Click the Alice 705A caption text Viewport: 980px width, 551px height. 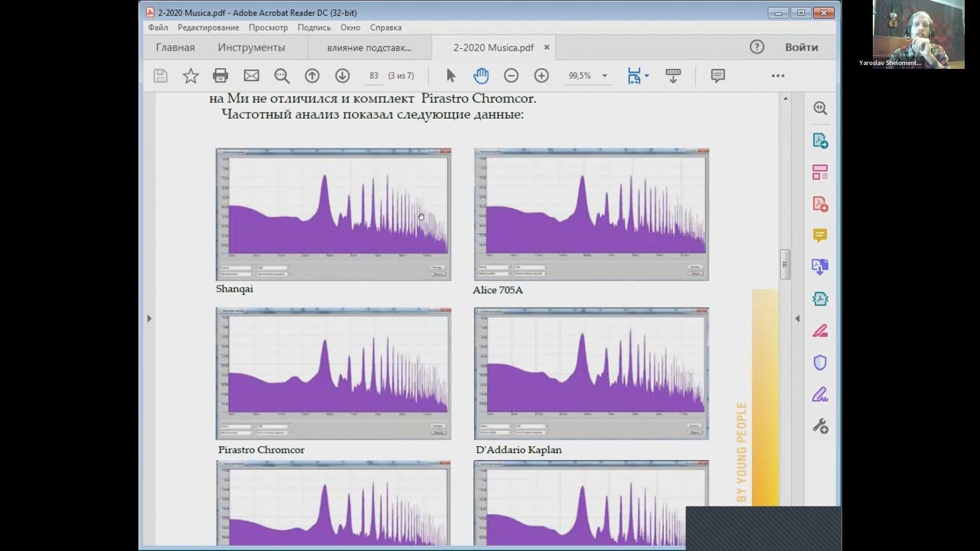[498, 290]
